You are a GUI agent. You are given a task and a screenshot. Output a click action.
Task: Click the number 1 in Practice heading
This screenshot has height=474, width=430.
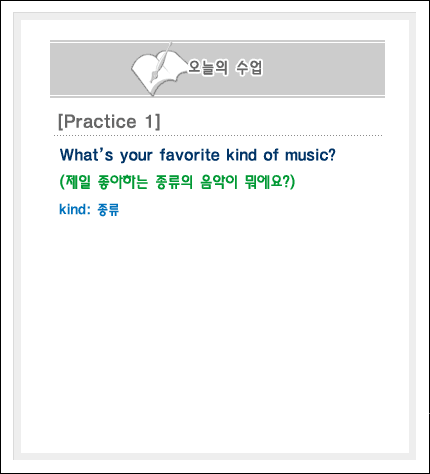tap(150, 121)
